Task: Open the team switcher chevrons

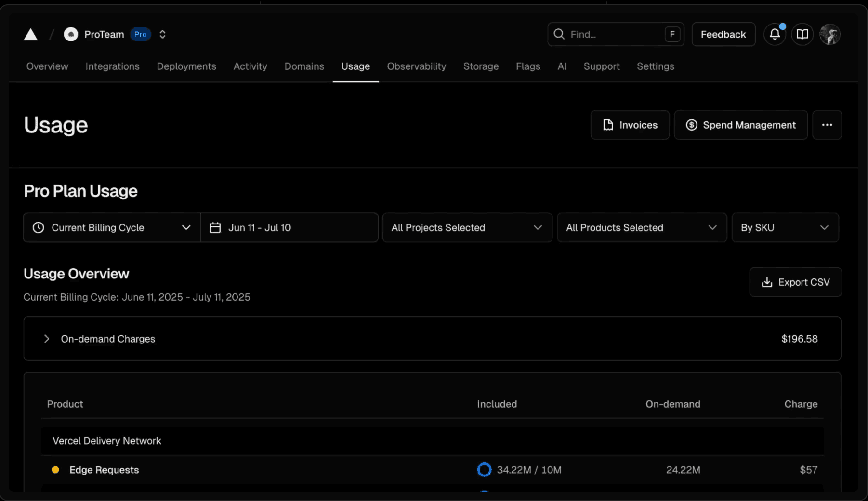Action: 162,35
